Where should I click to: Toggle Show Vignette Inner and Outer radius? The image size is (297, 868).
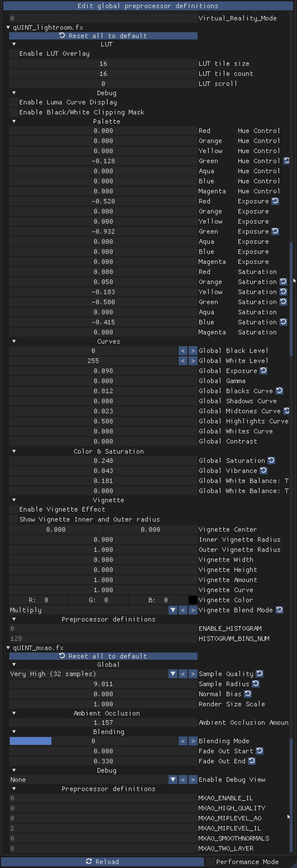[x=13, y=520]
